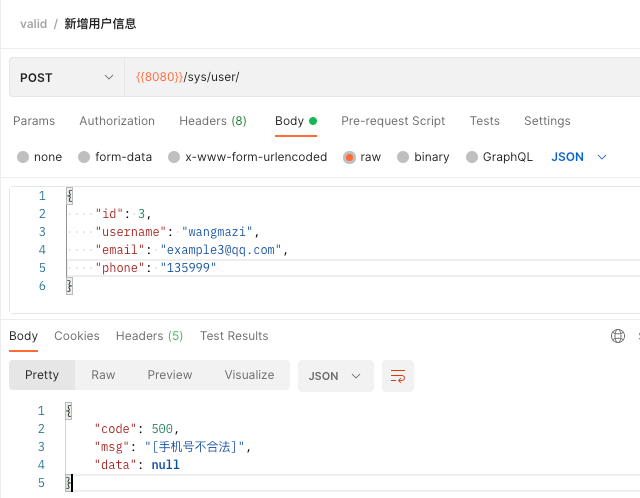The height and width of the screenshot is (498, 640).
Task: Choose GraphQL body type
Action: (x=499, y=157)
